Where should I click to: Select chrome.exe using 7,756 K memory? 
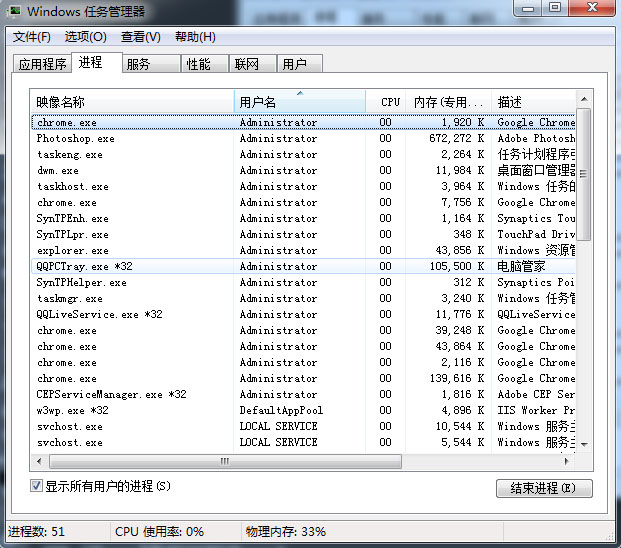303,202
